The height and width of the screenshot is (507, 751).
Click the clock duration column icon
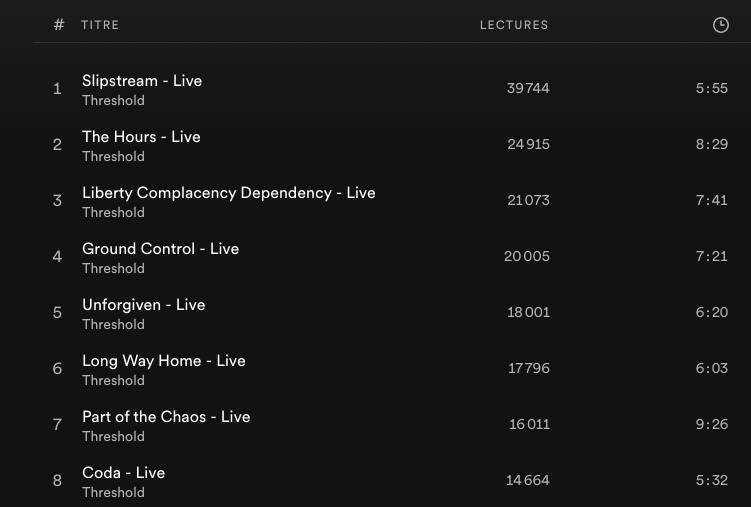click(720, 25)
